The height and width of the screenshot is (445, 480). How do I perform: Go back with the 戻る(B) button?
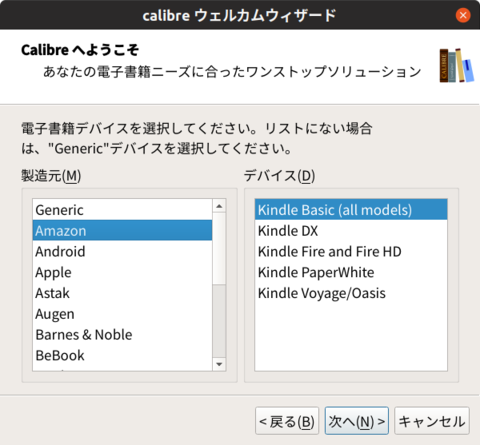coord(287,421)
